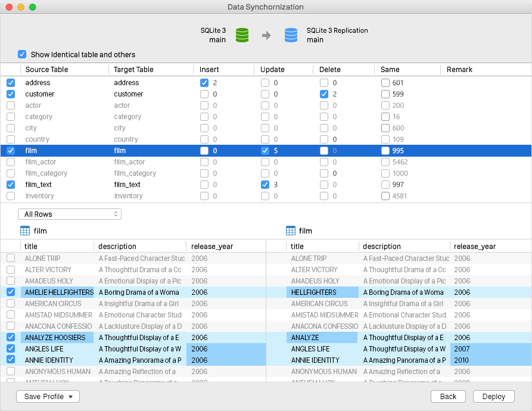Uncheck Show identical table and others
Viewport: 532px width, 411px height.
(22, 54)
